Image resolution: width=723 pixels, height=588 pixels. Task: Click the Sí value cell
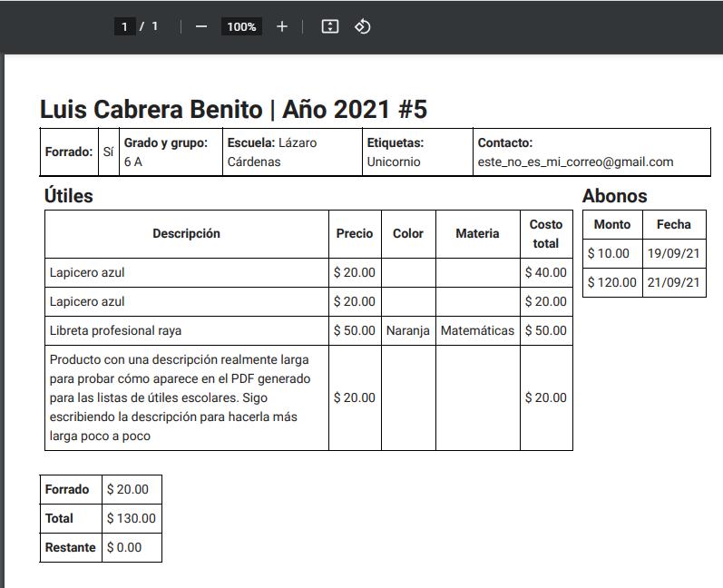tap(108, 152)
